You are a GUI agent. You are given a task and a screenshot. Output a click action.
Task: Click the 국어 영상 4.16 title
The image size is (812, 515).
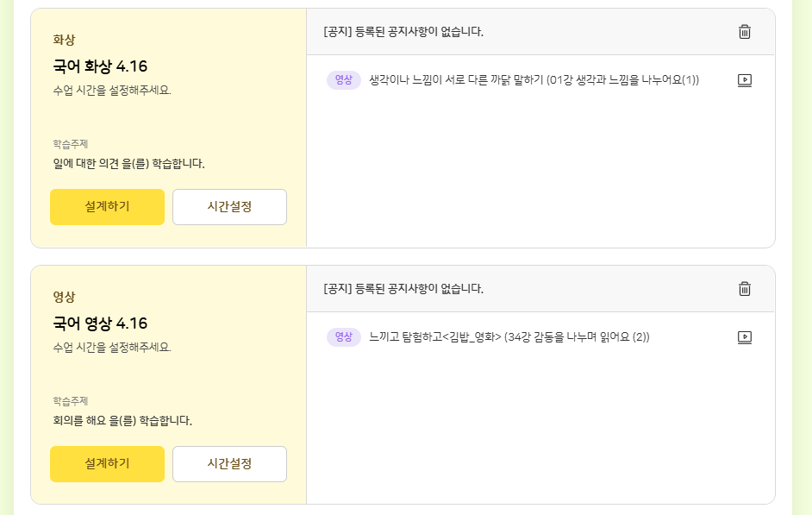coord(100,323)
